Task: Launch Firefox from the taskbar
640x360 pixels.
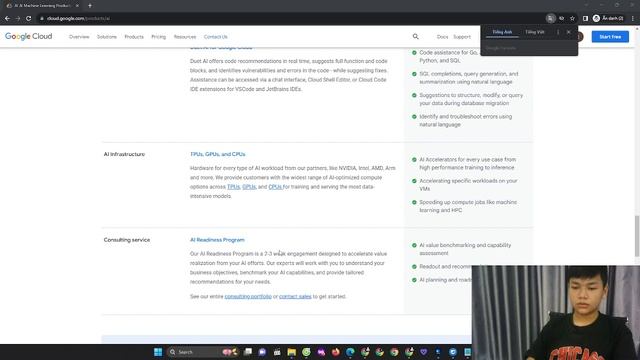Action: 336,352
